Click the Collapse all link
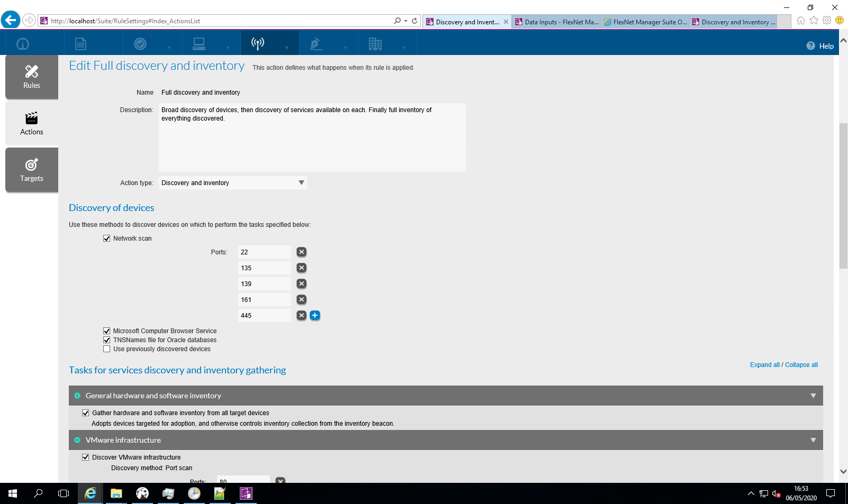 point(801,365)
